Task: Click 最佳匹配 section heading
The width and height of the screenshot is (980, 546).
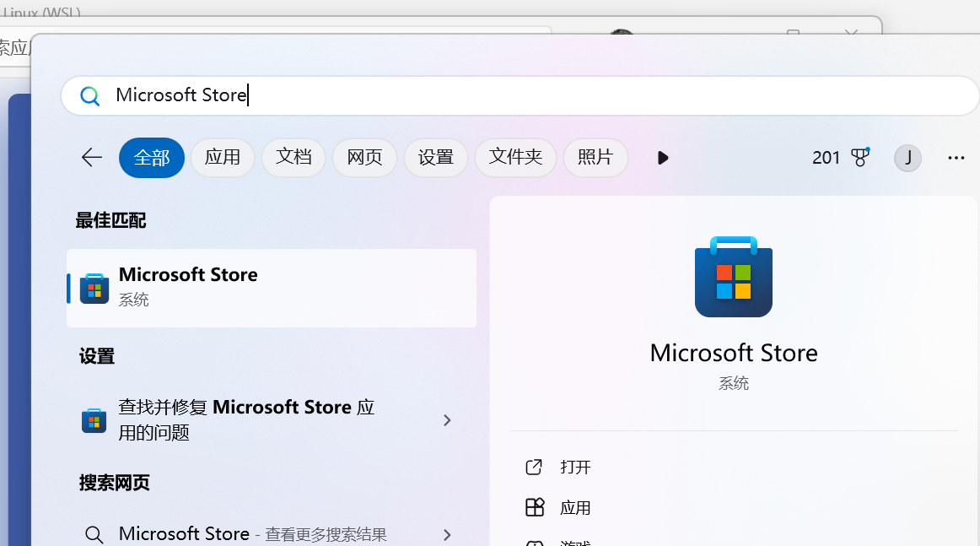Action: point(110,220)
